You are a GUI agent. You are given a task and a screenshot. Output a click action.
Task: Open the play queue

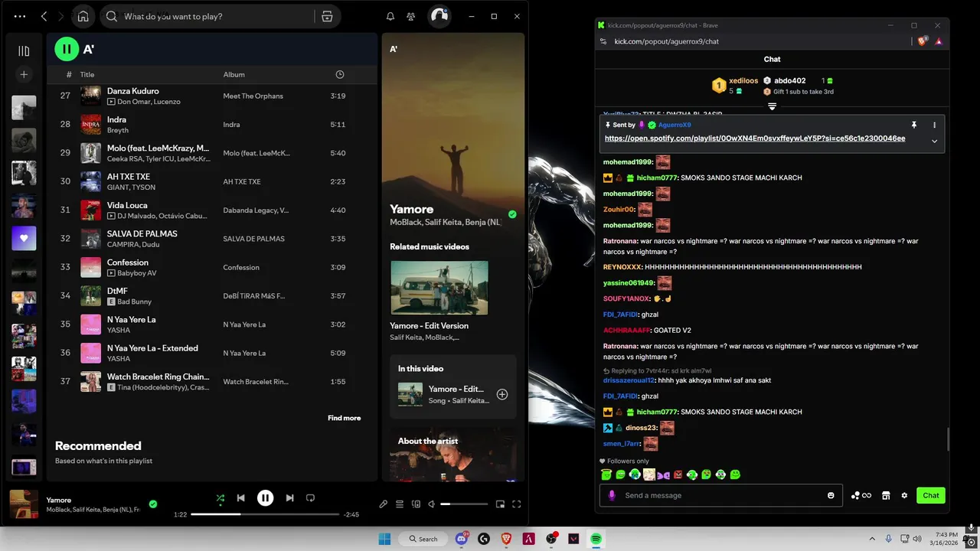point(400,504)
